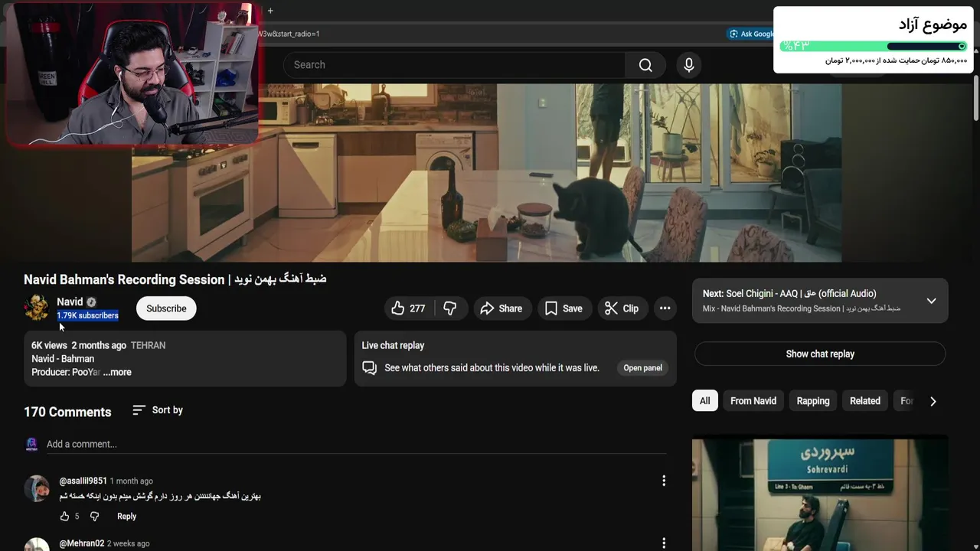Image resolution: width=980 pixels, height=551 pixels.
Task: Save video to a playlist
Action: pyautogui.click(x=563, y=308)
